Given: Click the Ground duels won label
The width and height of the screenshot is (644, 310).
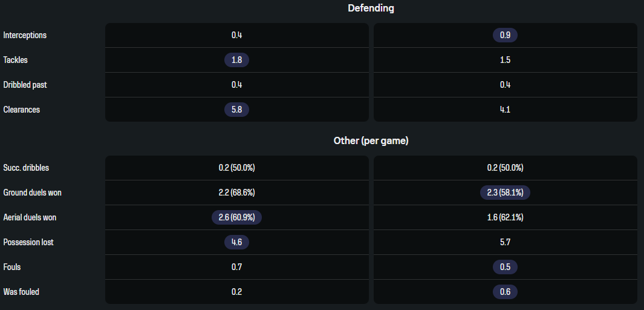Looking at the screenshot, I should (x=32, y=193).
